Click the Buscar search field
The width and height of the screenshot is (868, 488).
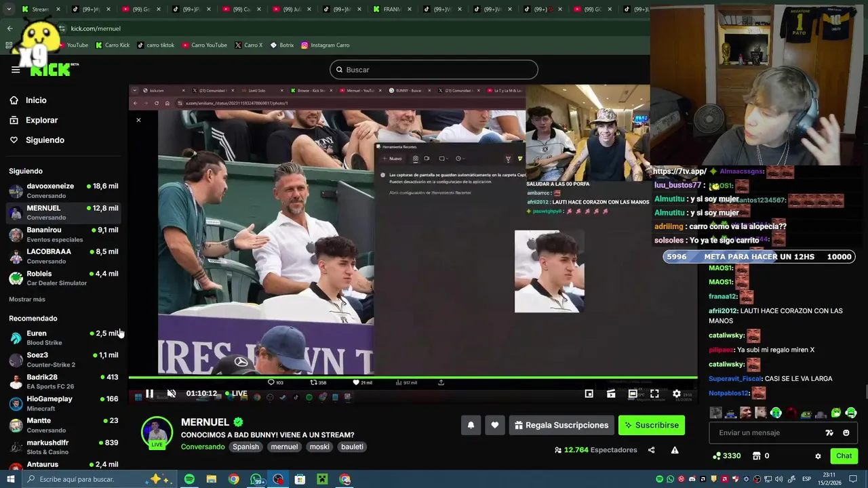coord(434,70)
